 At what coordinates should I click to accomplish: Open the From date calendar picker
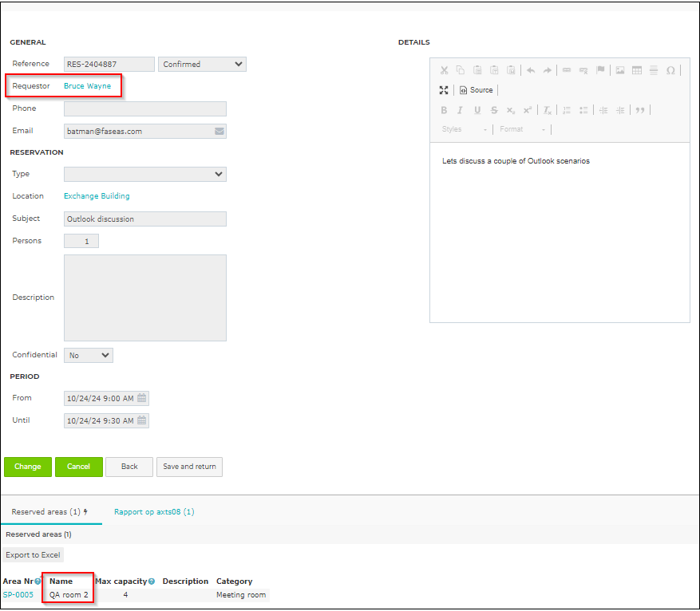click(141, 398)
